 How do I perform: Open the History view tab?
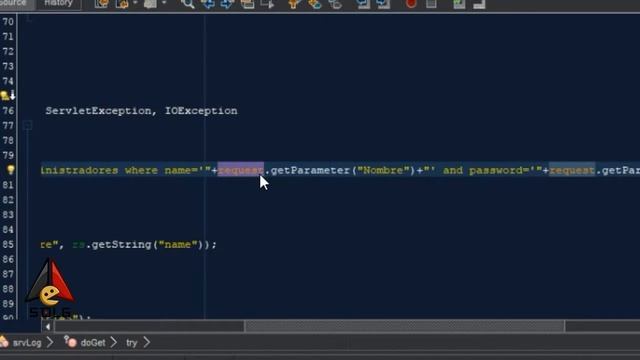coord(58,3)
